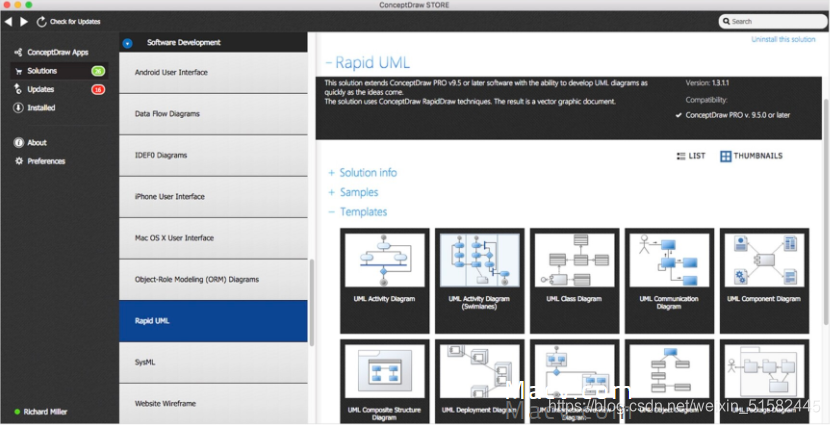Go back with the left arrow

tap(8, 22)
